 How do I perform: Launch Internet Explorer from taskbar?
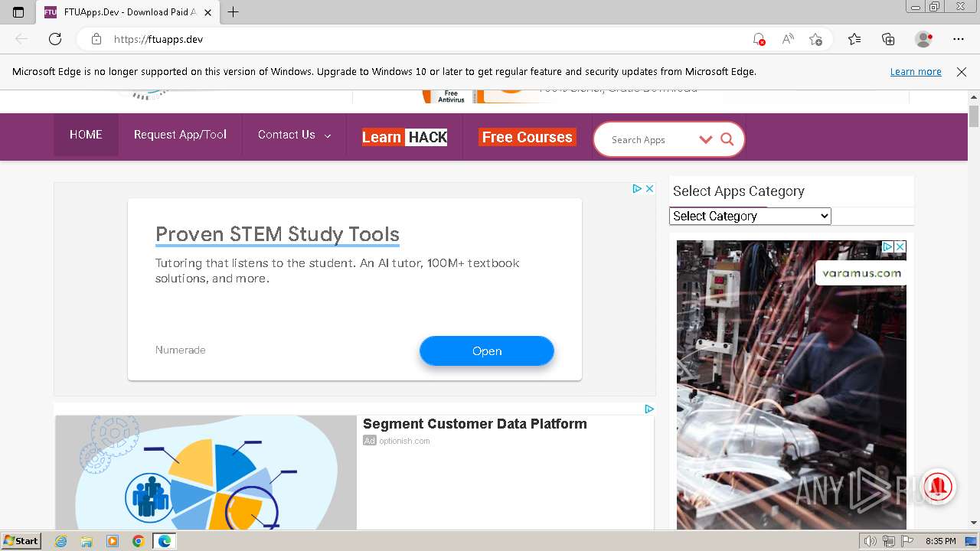(61, 541)
